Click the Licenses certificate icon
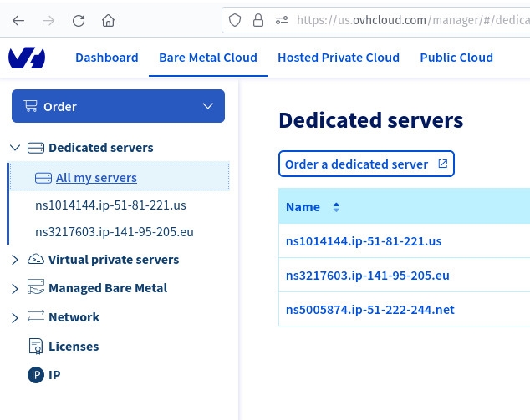 (x=35, y=347)
